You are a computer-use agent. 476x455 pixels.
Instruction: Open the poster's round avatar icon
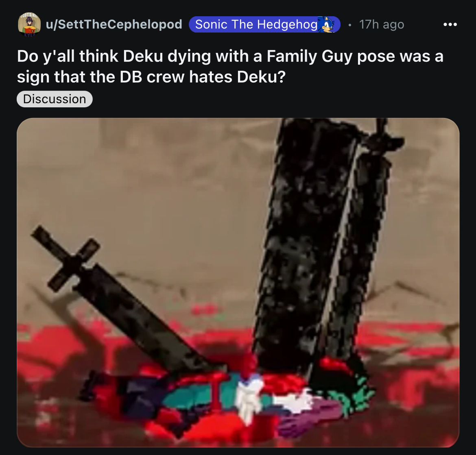click(29, 24)
